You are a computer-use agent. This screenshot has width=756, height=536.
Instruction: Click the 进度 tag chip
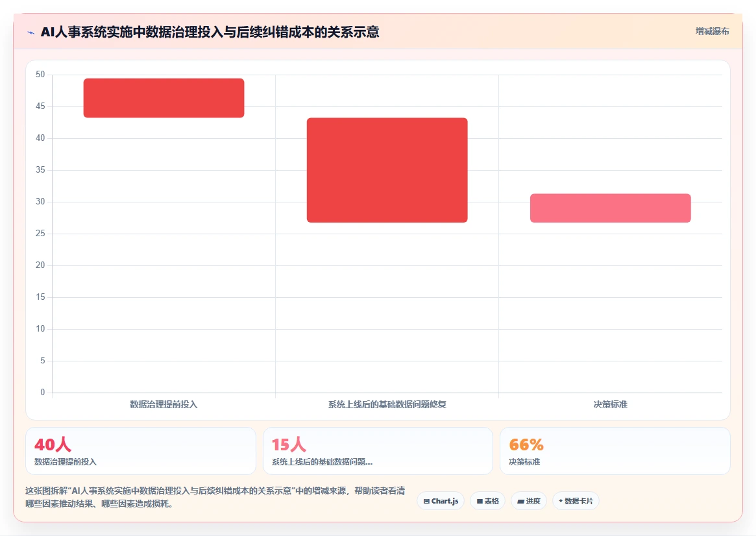coord(529,501)
